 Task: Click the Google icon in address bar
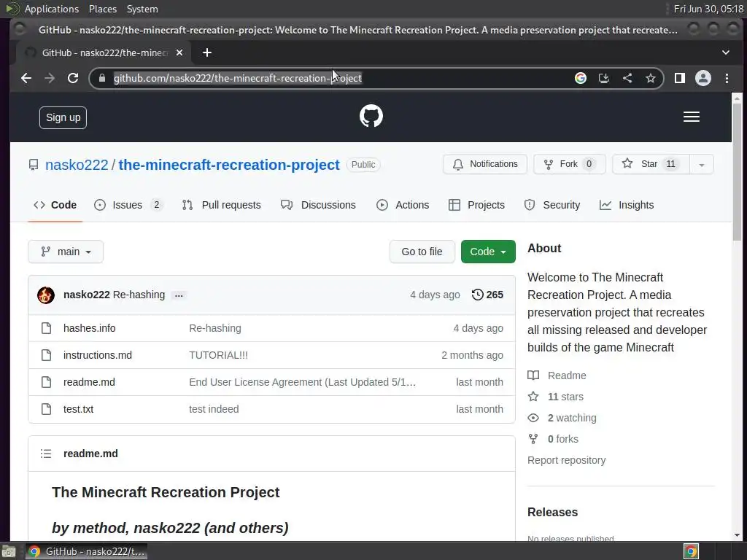(x=580, y=78)
